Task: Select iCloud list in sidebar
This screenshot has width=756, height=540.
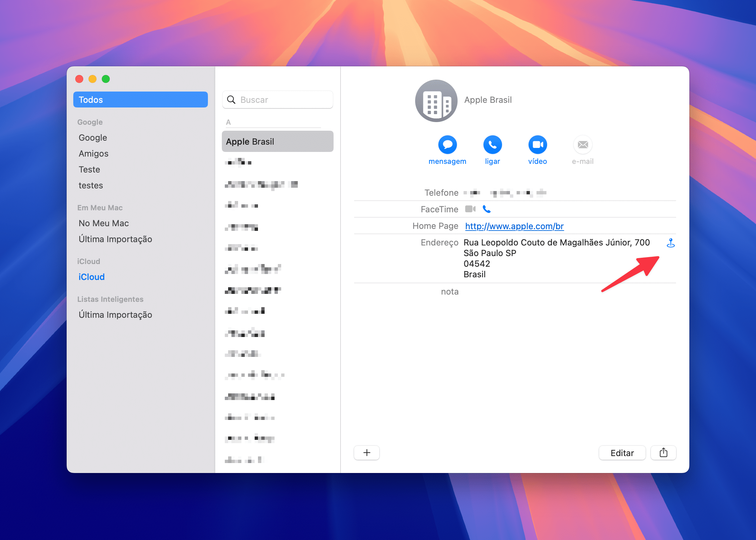Action: point(92,277)
